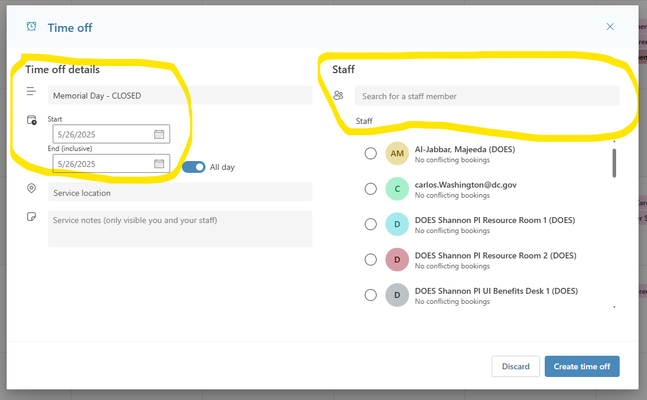The height and width of the screenshot is (400, 647).
Task: Select the Al-Jabbar, Majeeda radio button
Action: point(371,154)
